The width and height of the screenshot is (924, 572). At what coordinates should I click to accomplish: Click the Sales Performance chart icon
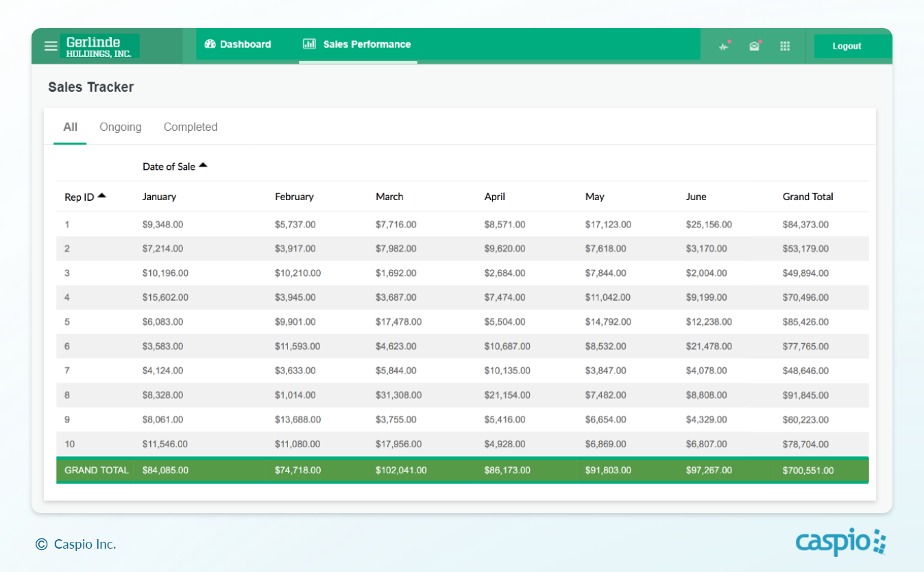click(x=309, y=44)
